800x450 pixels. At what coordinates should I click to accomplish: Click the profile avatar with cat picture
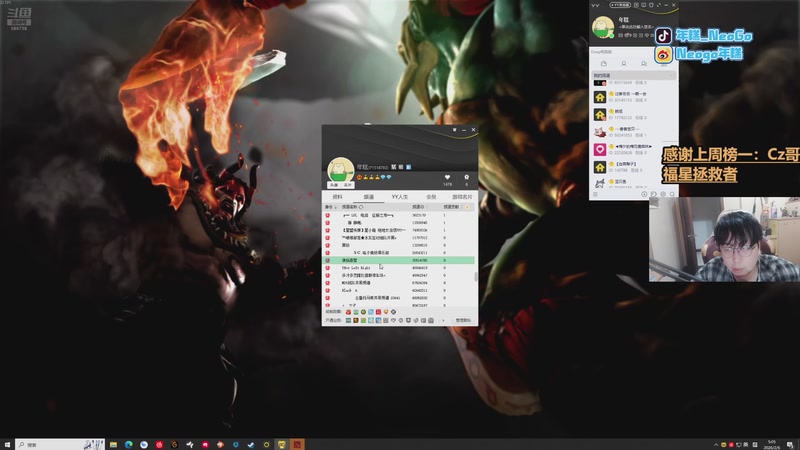tap(340, 170)
